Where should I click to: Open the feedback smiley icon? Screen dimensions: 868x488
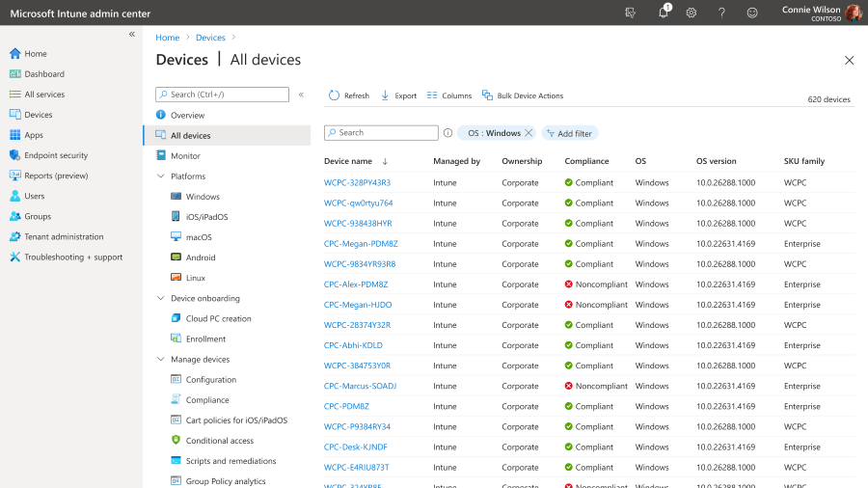click(751, 13)
